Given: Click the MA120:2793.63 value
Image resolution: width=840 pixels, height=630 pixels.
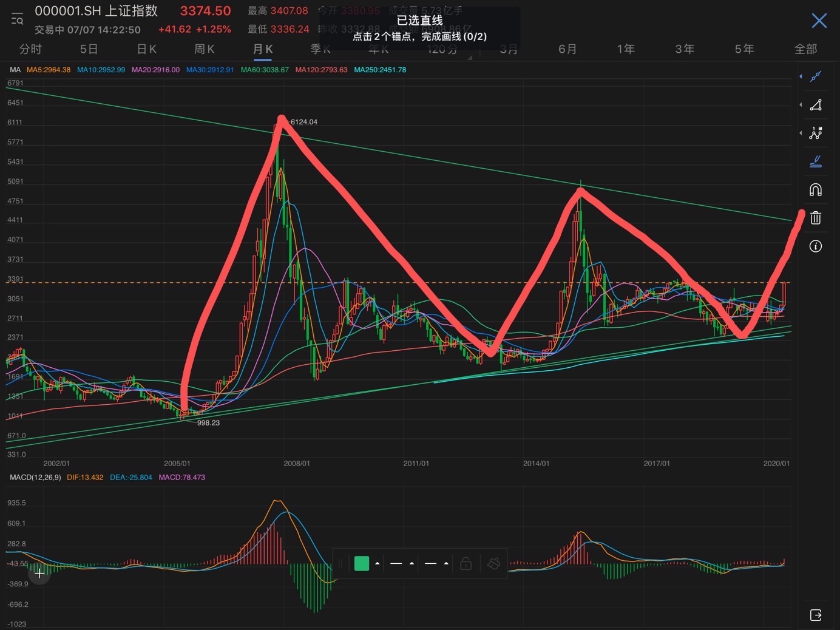Looking at the screenshot, I should (321, 70).
